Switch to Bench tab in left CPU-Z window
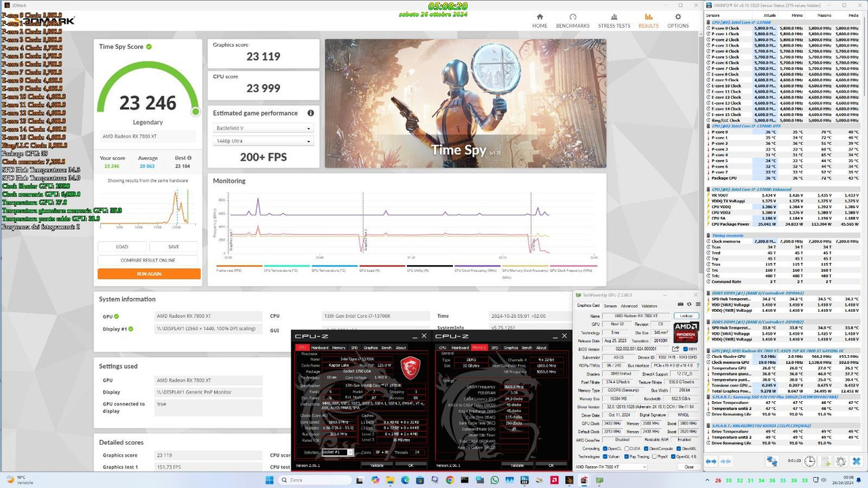 [x=385, y=348]
